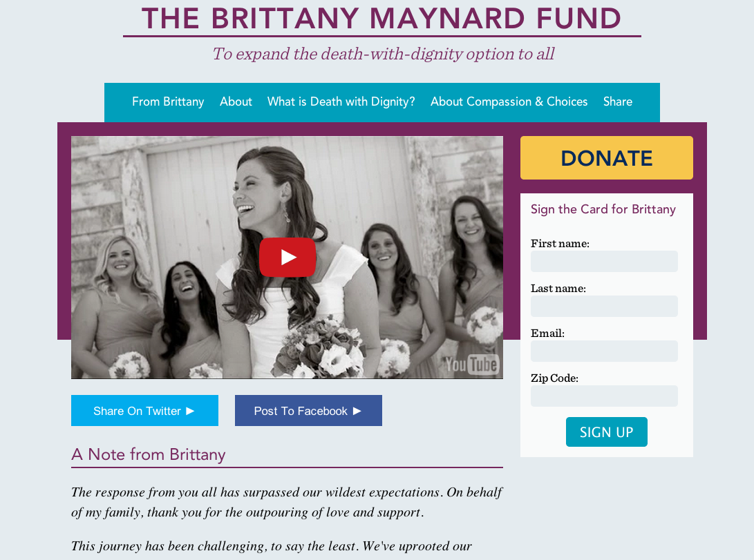
Task: Click the arrow on Share On Twitter
Action: (190, 411)
